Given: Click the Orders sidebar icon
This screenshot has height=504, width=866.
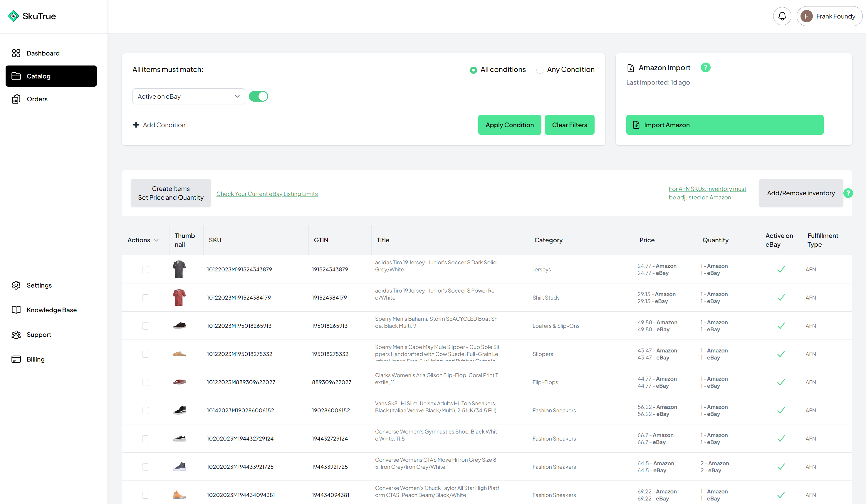Looking at the screenshot, I should [x=16, y=99].
